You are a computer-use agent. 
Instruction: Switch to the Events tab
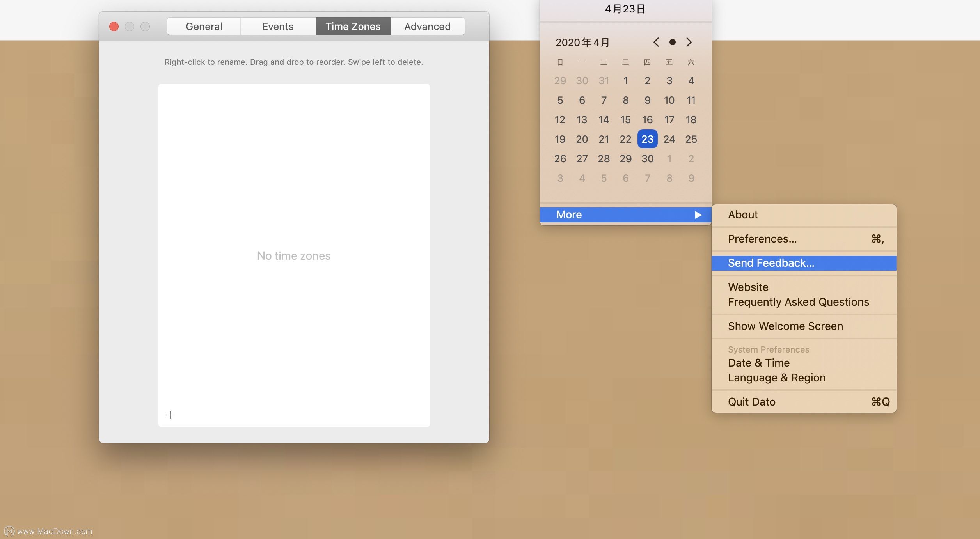tap(277, 26)
